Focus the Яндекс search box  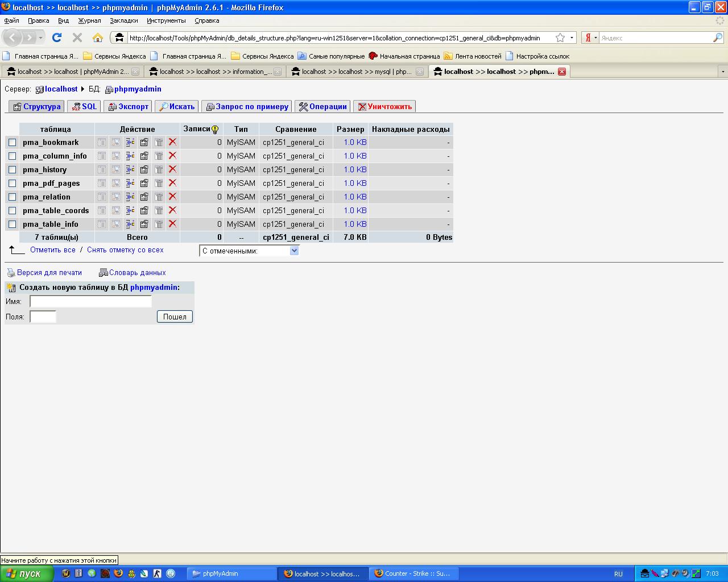[656, 38]
